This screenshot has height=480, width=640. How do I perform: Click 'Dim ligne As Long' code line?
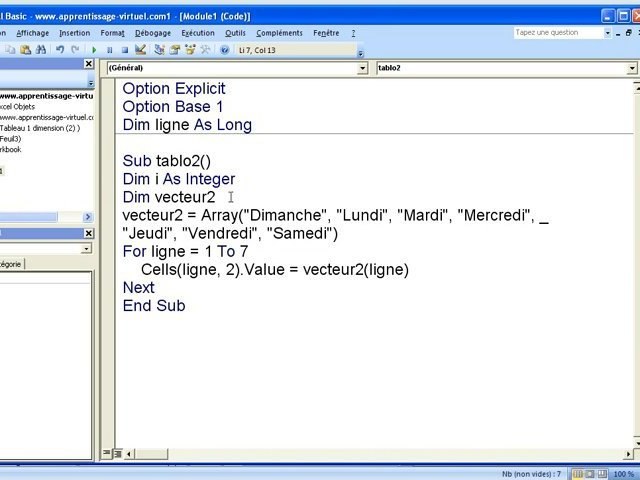click(x=187, y=124)
